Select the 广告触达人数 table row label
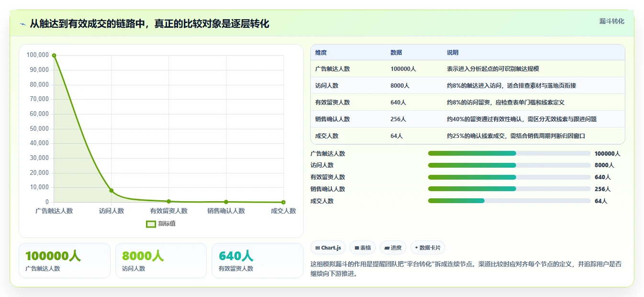644x297 pixels. [332, 69]
